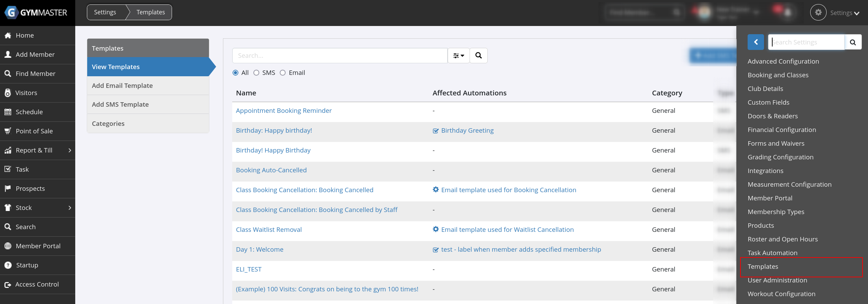
Task: Click the Visitors sidebar icon
Action: [8, 93]
